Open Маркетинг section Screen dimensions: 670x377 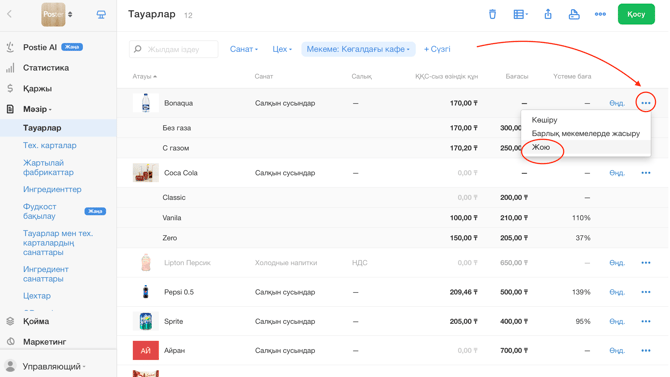tap(44, 342)
